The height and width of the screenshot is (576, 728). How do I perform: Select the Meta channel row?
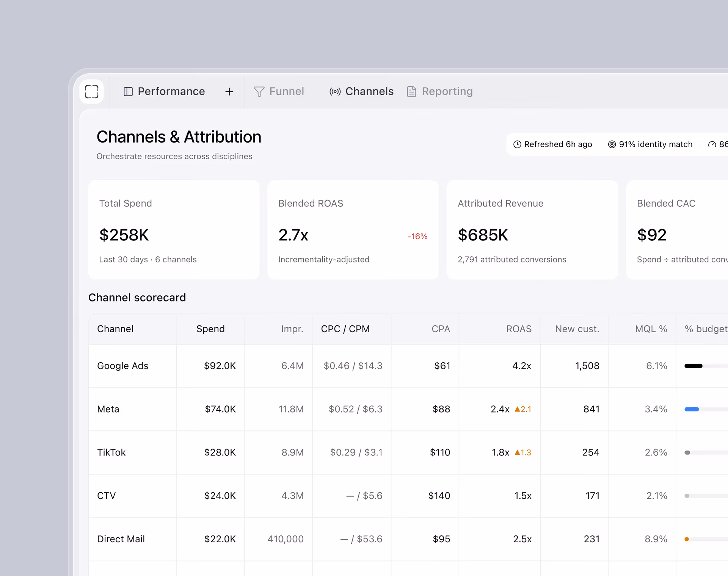tap(408, 409)
